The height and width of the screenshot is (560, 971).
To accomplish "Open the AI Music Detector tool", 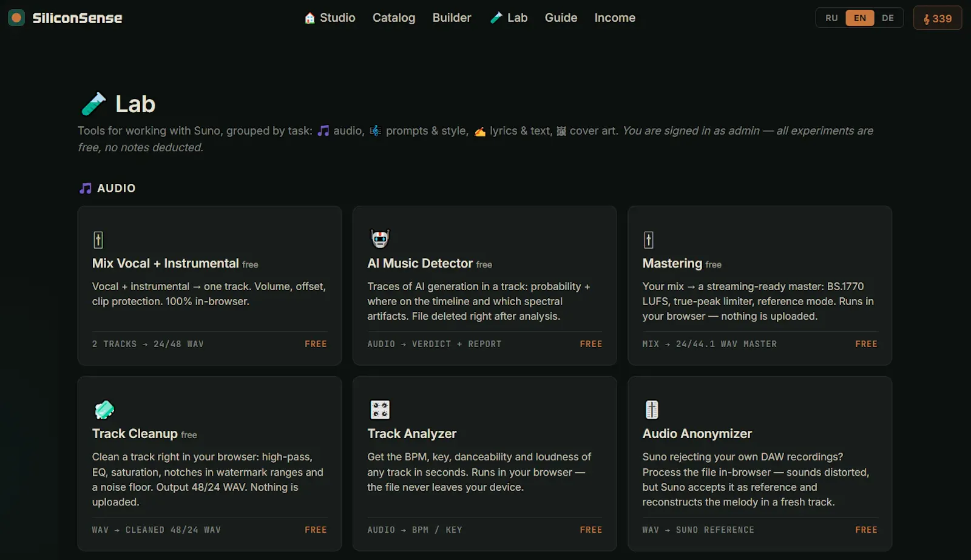I will click(484, 286).
